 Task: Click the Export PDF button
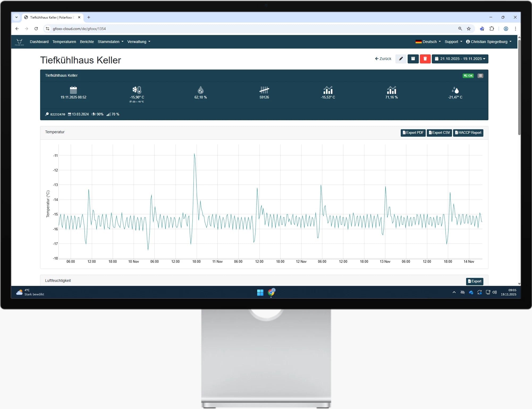click(x=413, y=133)
